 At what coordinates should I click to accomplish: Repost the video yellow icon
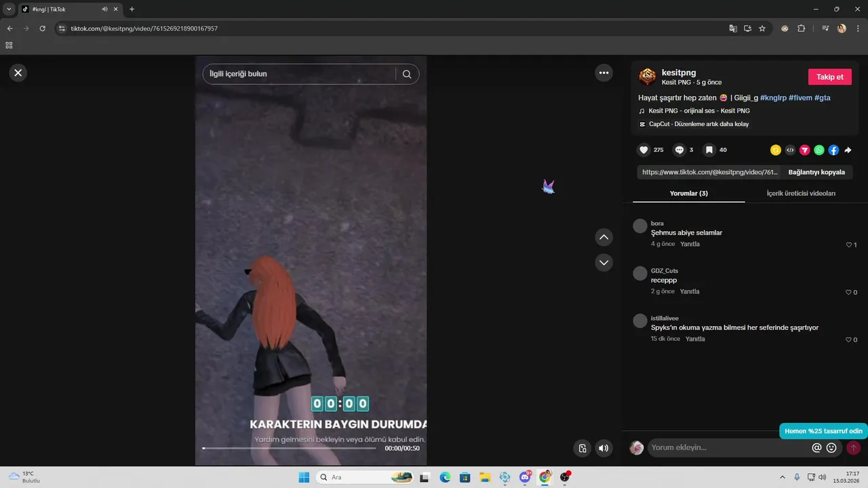click(x=776, y=150)
